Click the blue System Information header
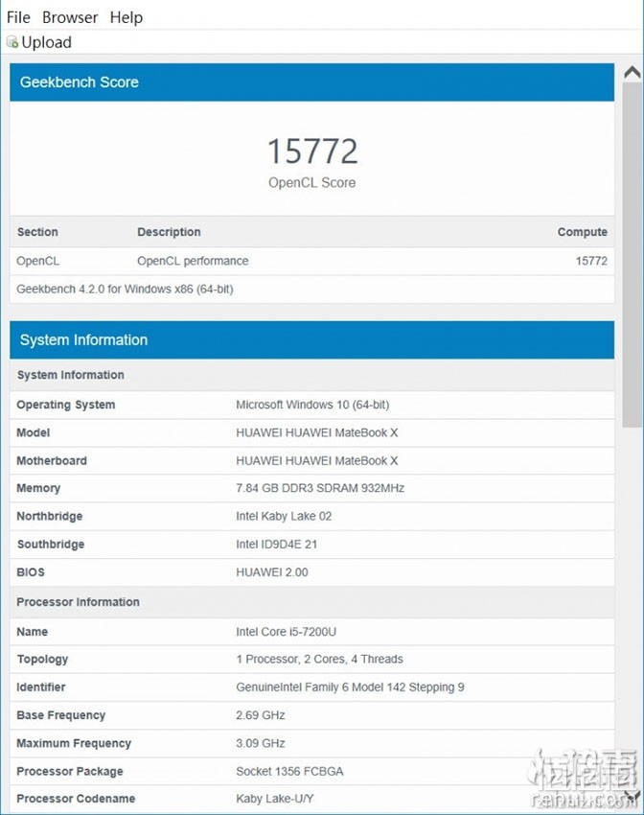 [x=311, y=340]
